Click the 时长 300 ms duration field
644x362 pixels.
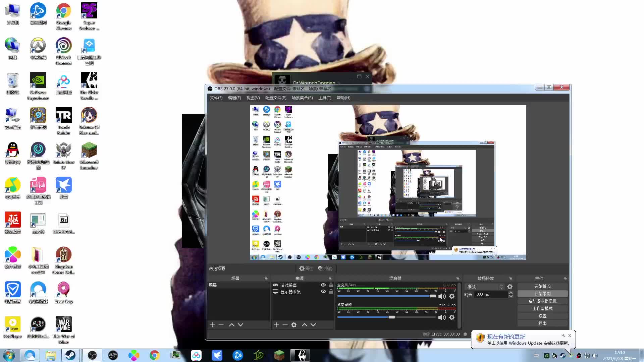pyautogui.click(x=491, y=295)
